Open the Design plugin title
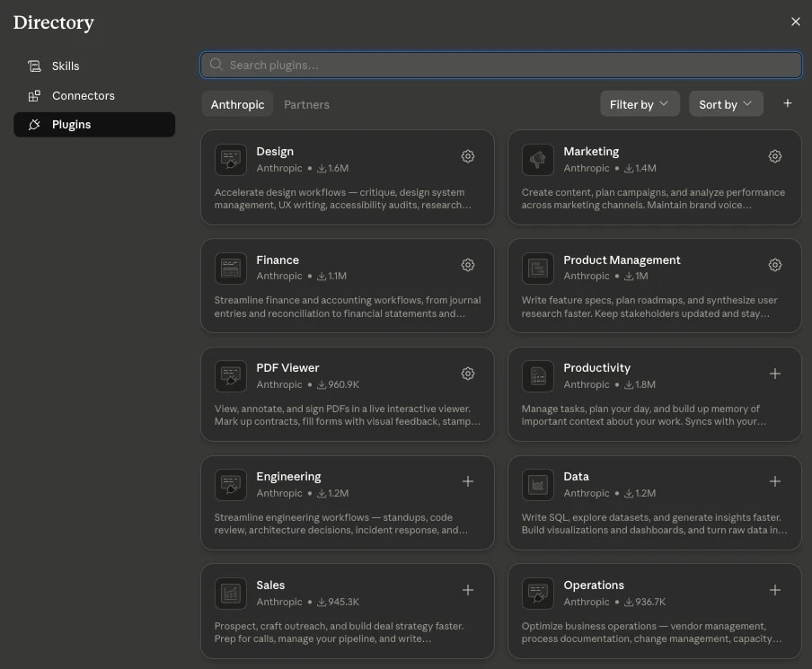The width and height of the screenshot is (812, 669). [x=275, y=151]
